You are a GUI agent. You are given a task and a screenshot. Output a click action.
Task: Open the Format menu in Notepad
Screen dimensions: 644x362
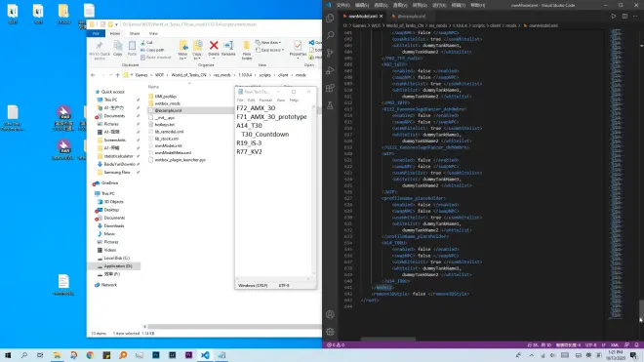coord(265,101)
